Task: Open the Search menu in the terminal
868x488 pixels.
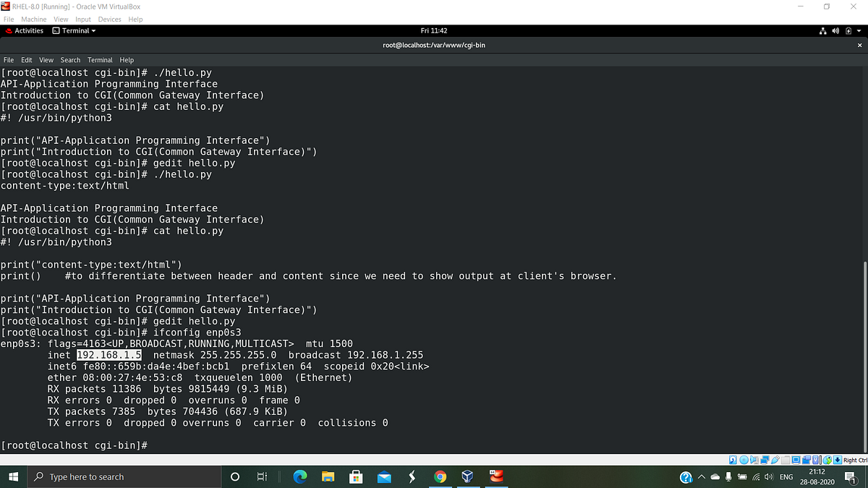Action: click(x=70, y=60)
